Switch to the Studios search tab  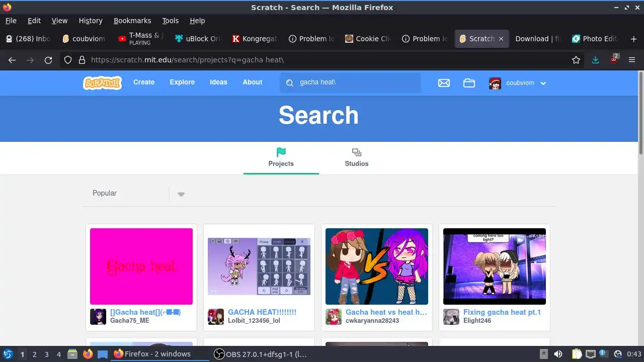tap(357, 158)
